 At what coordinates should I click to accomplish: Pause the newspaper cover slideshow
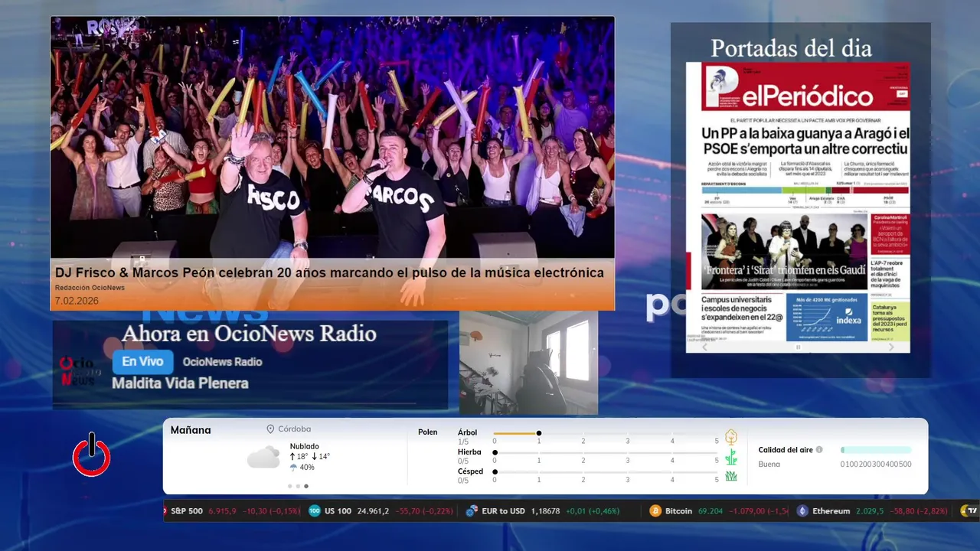pyautogui.click(x=798, y=347)
